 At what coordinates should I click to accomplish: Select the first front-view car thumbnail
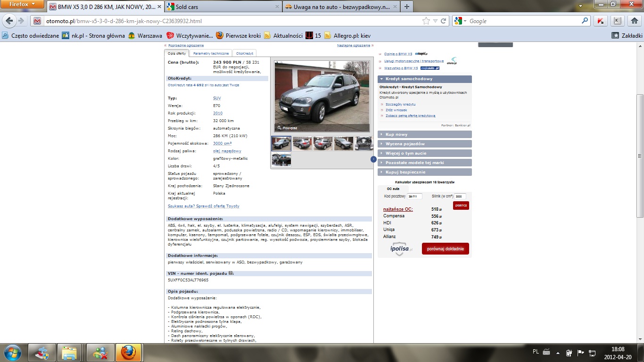[281, 144]
